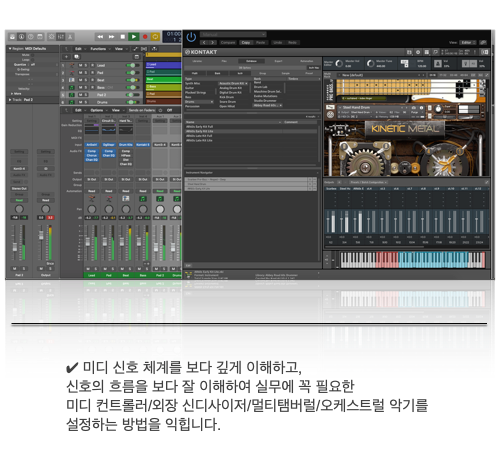
Task: Turn the Kontakt Master Vol knob
Action: pyautogui.click(x=339, y=63)
